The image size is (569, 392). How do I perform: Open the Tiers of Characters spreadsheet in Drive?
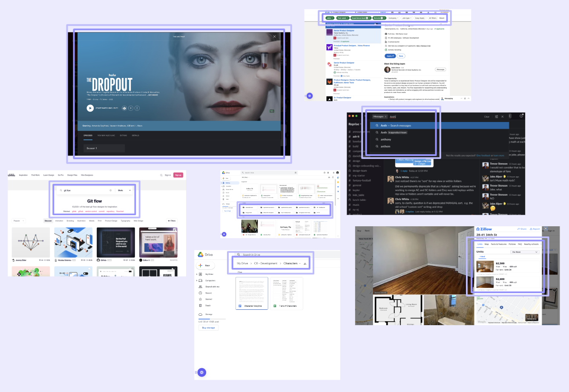[x=287, y=293]
